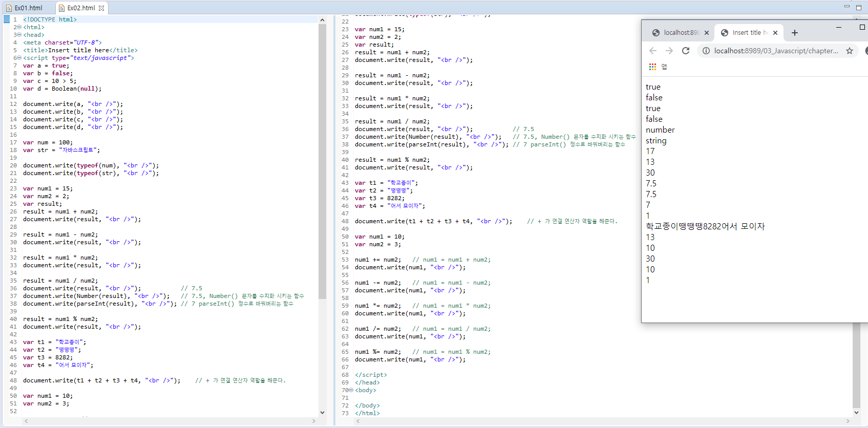This screenshot has width=868, height=428.
Task: Click the 'number' output in the browser
Action: pyautogui.click(x=660, y=130)
